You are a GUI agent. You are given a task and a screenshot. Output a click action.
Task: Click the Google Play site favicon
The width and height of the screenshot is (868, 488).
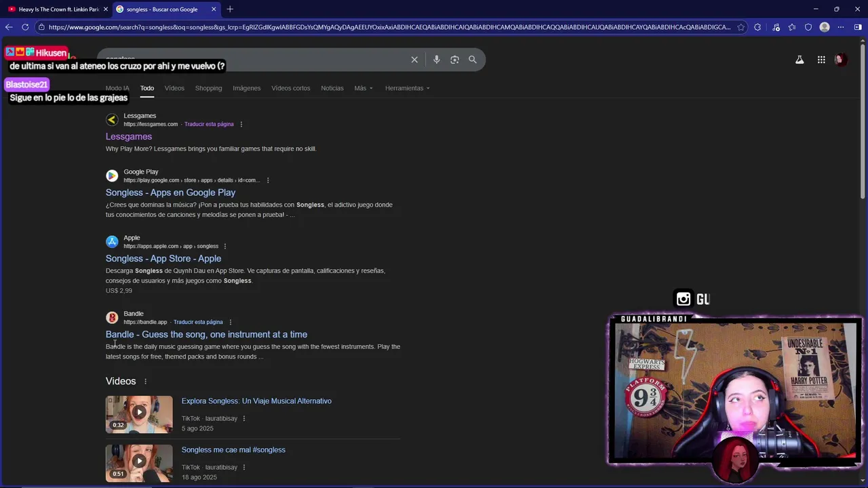pos(112,176)
